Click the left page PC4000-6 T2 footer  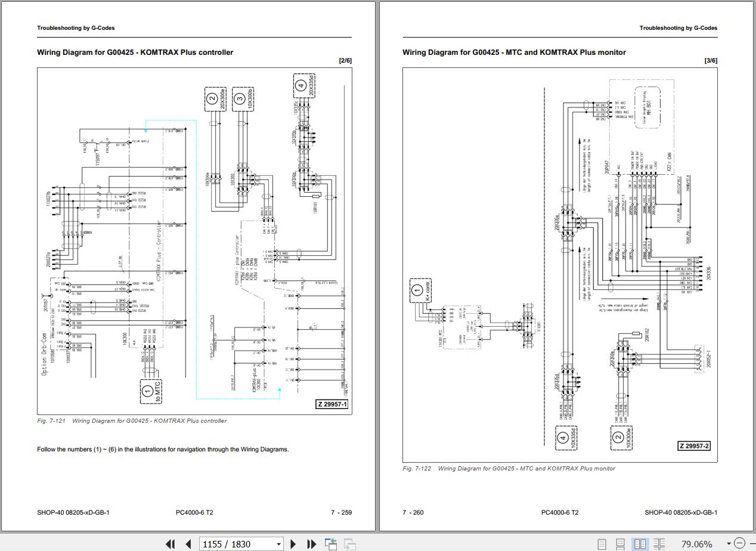point(194,512)
